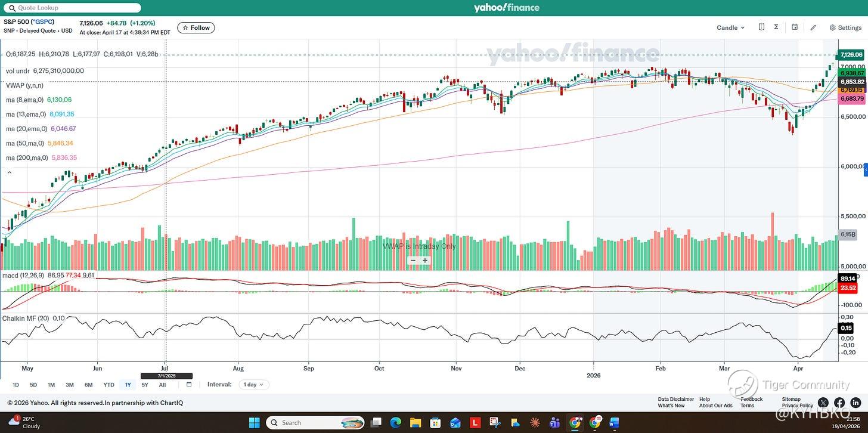Image resolution: width=868 pixels, height=433 pixels.
Task: Open Outlook from the taskbar
Action: [455, 423]
